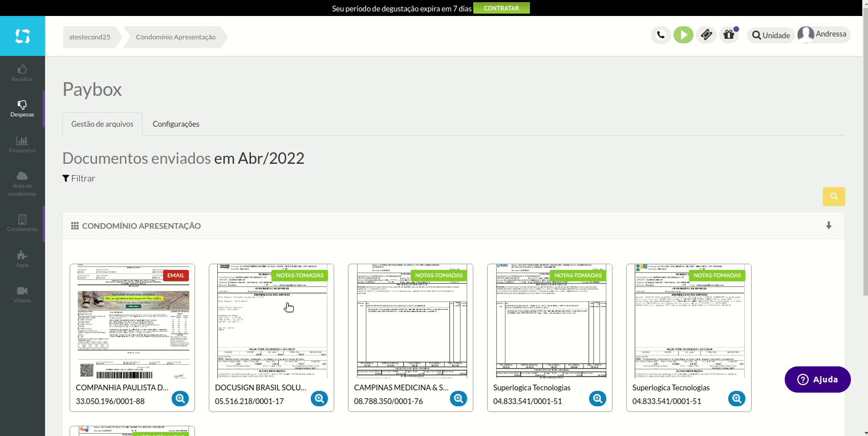Open the Vídeos sidebar section

tap(22, 294)
